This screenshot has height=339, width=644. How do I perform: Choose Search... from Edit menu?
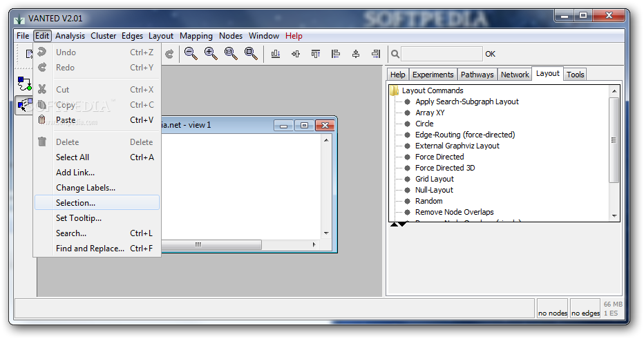(x=97, y=233)
